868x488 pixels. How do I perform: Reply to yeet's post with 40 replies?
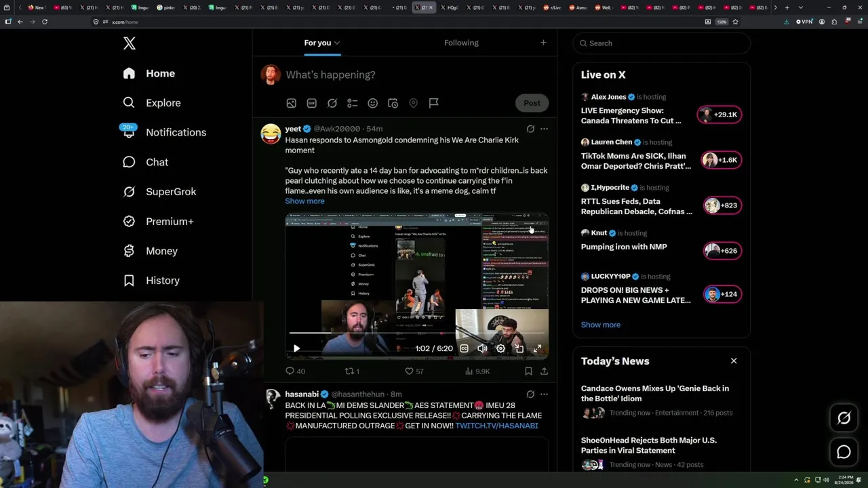tap(295, 371)
